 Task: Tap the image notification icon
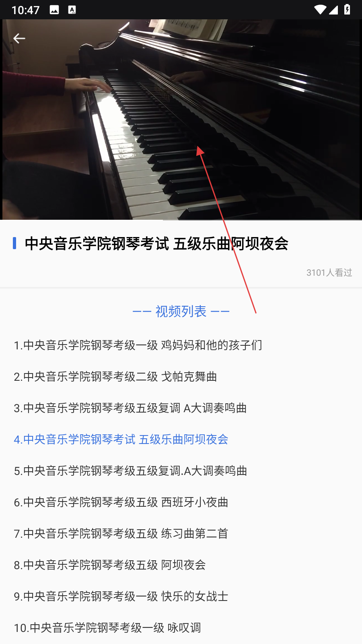tap(54, 10)
